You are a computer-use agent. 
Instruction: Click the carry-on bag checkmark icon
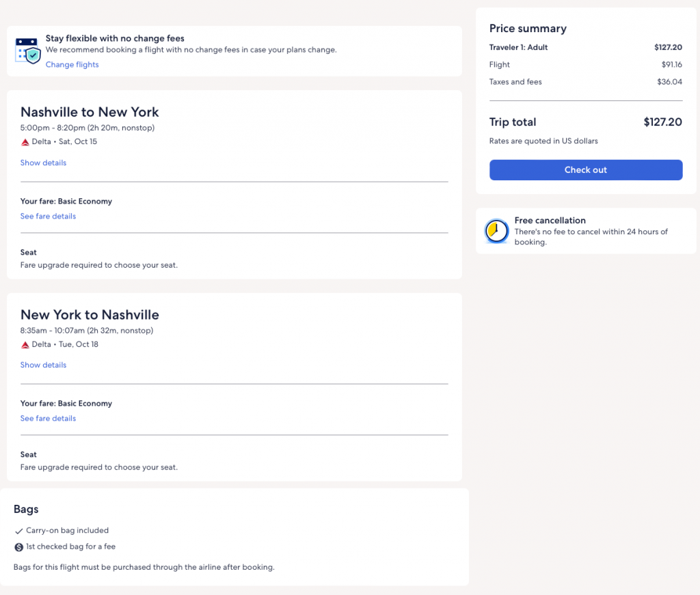[x=19, y=531]
